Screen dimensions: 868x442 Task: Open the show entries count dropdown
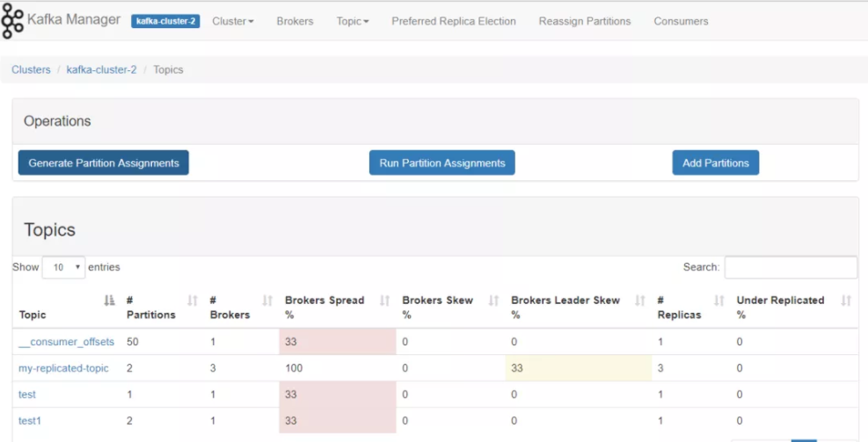coord(63,267)
